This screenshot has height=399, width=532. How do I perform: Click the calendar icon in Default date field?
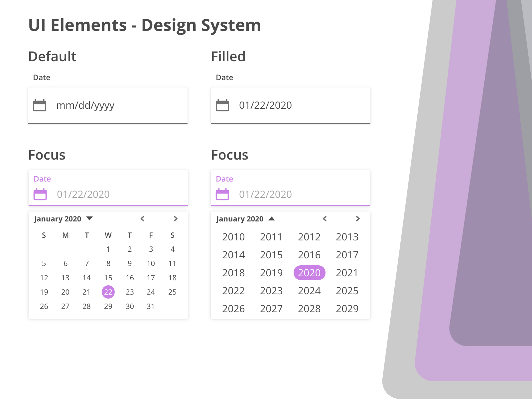(40, 105)
